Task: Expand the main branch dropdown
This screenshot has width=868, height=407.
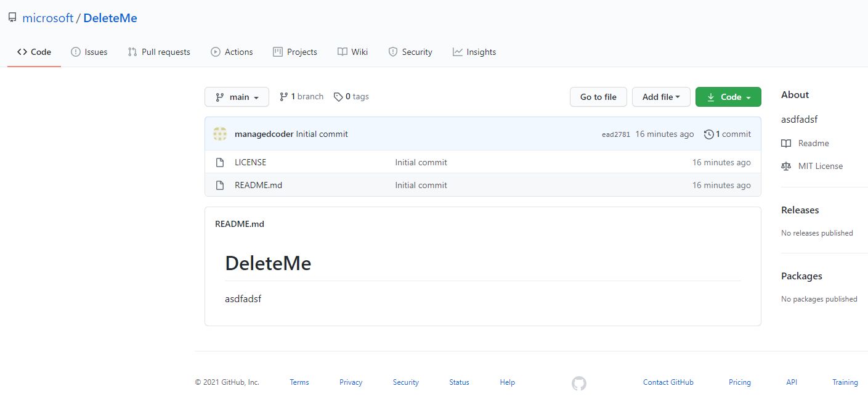Action: tap(237, 97)
